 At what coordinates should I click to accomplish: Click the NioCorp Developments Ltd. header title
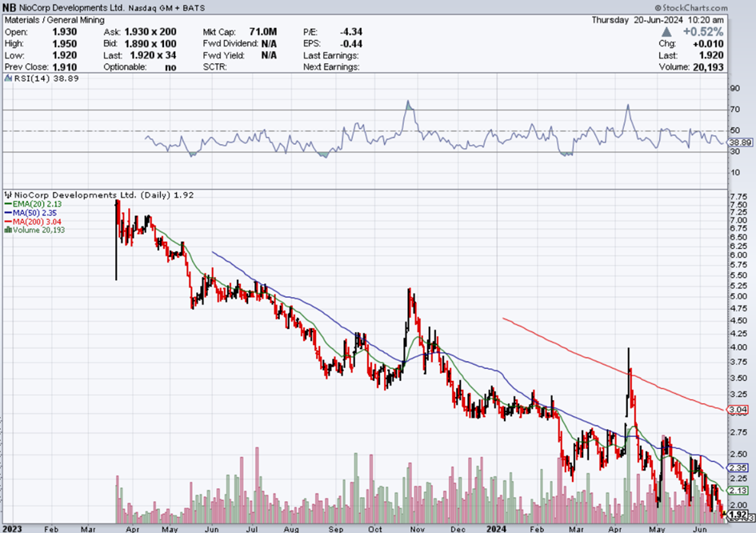[72, 8]
